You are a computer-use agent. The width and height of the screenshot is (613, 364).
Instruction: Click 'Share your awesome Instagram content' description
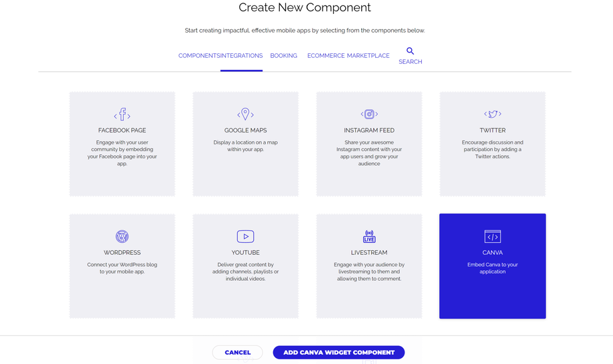[369, 152]
